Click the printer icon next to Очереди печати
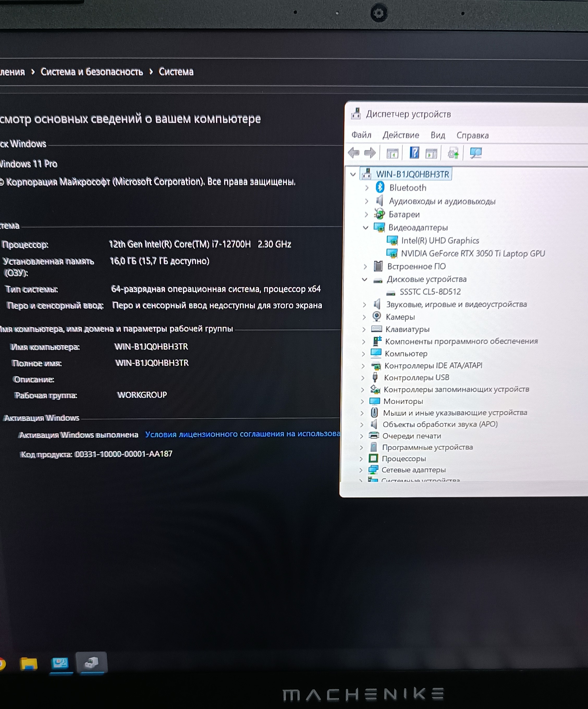This screenshot has height=709, width=588. [x=374, y=435]
